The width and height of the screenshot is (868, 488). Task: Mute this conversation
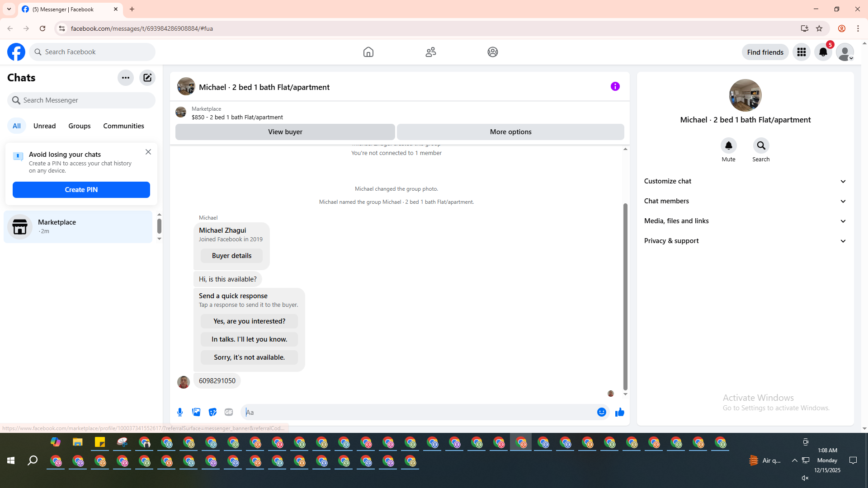[x=728, y=146]
